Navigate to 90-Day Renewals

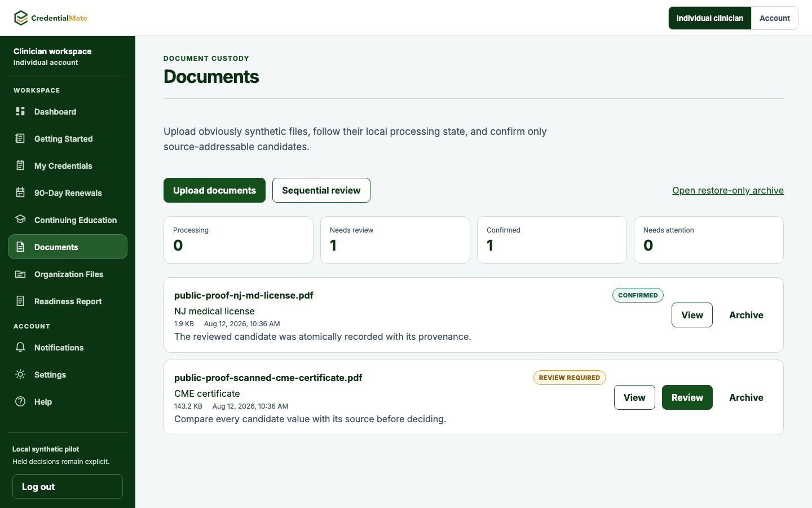(68, 192)
